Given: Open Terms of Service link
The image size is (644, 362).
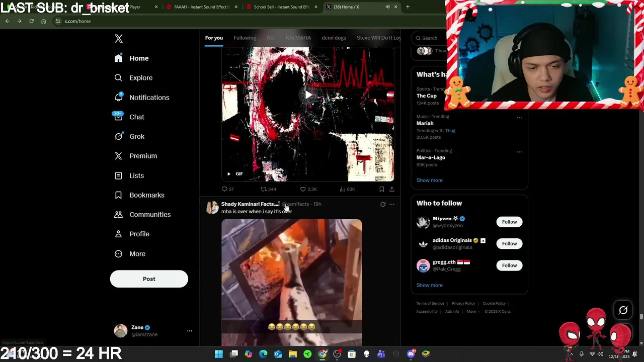Looking at the screenshot, I should click(430, 304).
